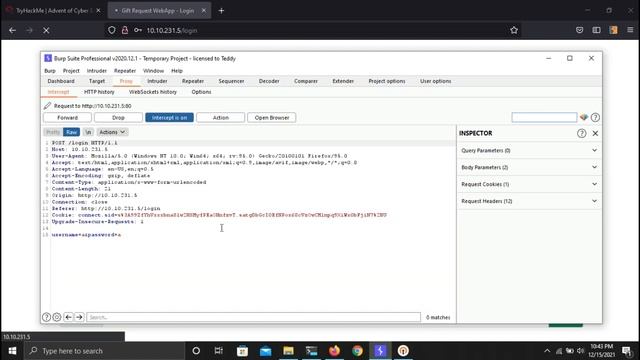
Task: Toggle the \n non-printing characters button
Action: tap(88, 132)
